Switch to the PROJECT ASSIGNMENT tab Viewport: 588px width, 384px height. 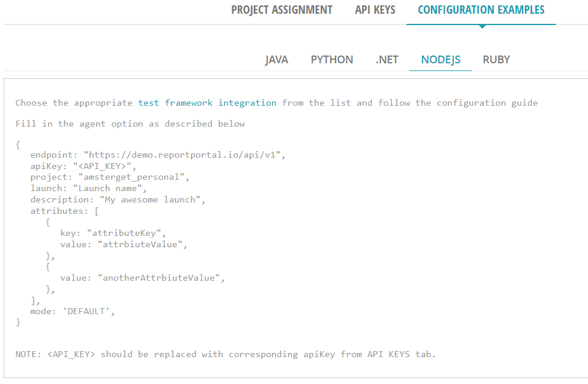282,10
